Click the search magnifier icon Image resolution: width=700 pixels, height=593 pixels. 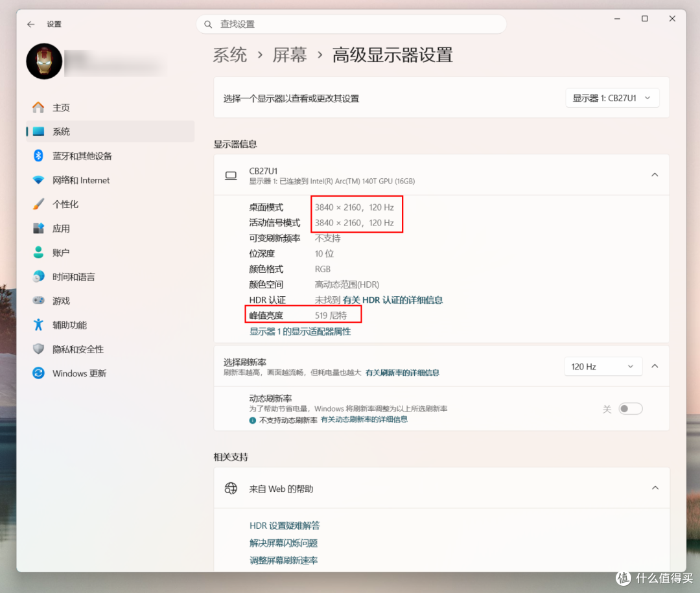(208, 24)
